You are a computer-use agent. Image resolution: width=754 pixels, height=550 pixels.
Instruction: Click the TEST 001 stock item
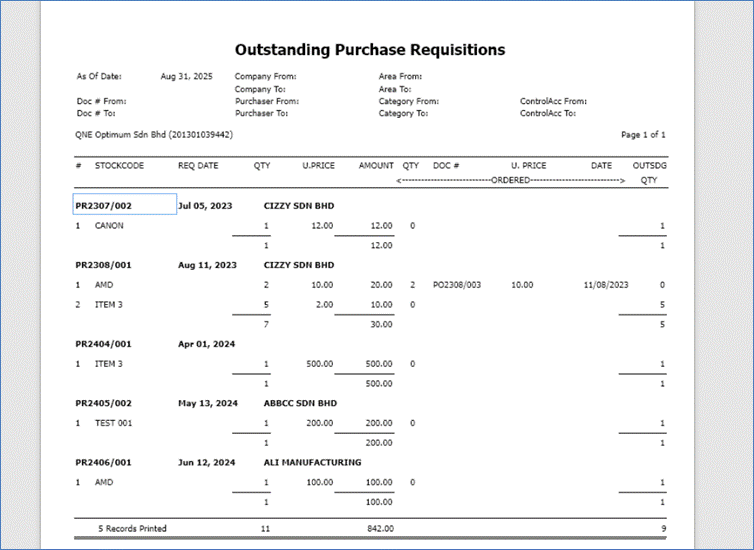pyautogui.click(x=115, y=423)
